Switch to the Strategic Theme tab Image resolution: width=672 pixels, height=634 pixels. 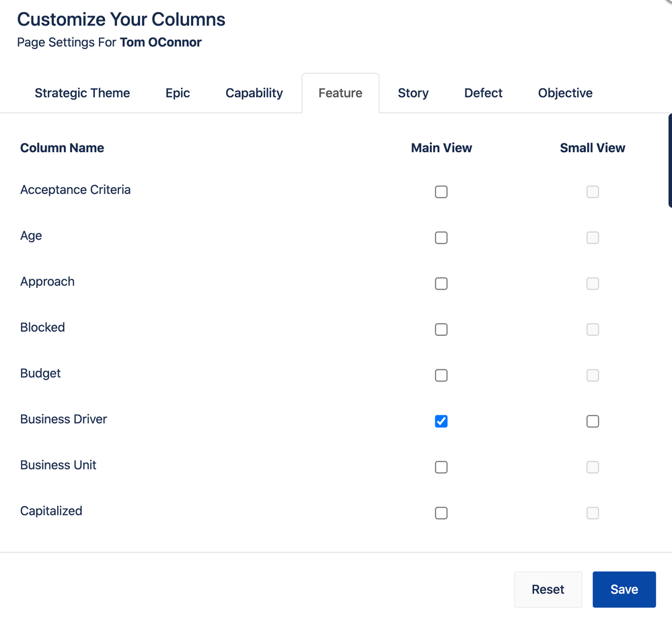tap(82, 93)
